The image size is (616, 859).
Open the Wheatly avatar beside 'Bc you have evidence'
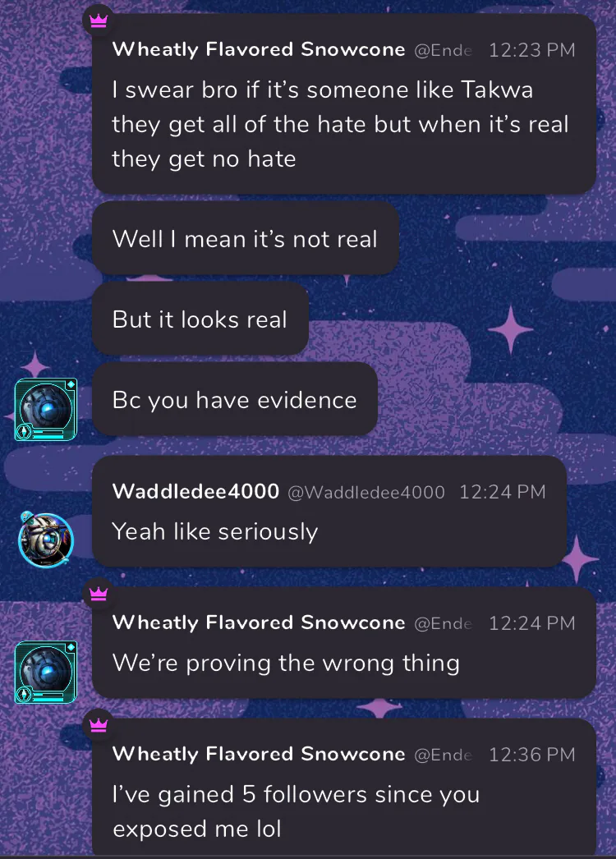point(45,409)
